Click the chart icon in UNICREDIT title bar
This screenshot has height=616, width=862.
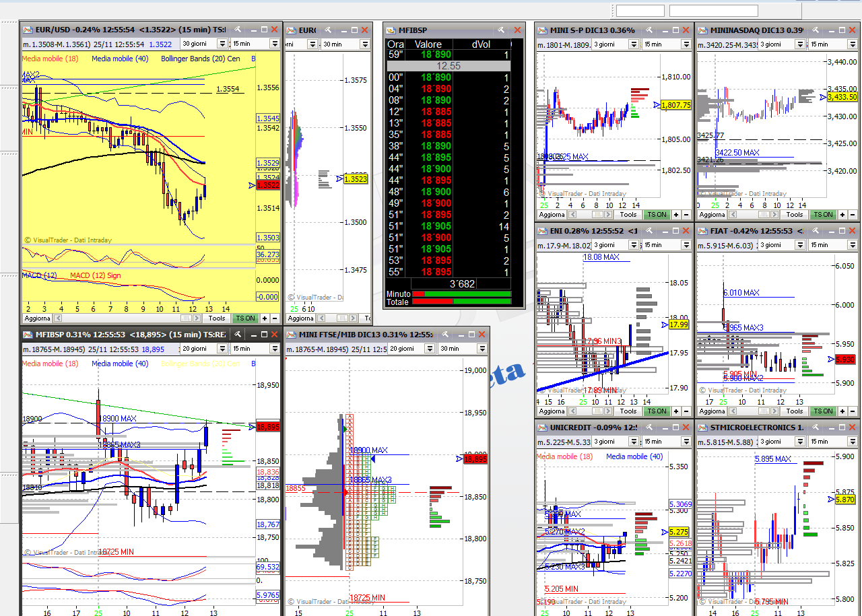coord(542,427)
